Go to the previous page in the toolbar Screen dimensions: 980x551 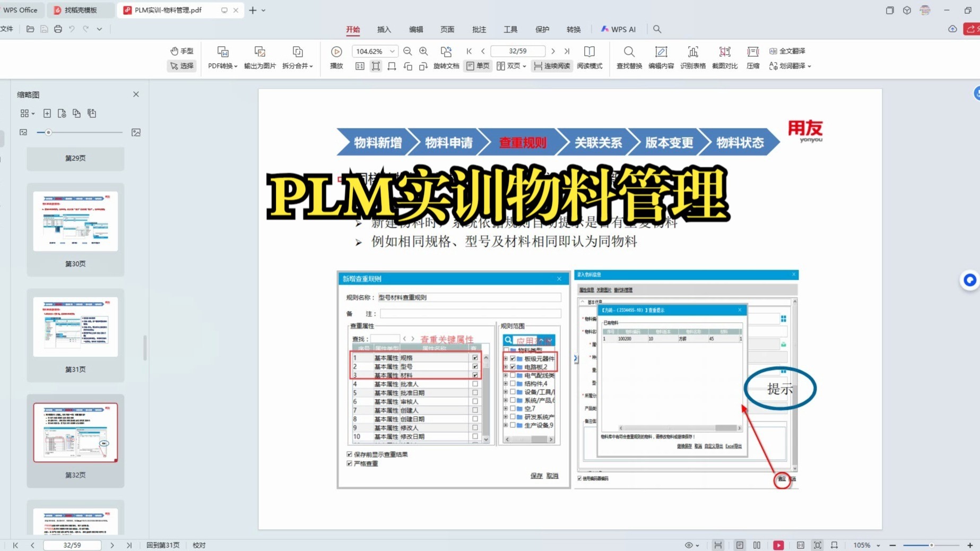coord(483,51)
